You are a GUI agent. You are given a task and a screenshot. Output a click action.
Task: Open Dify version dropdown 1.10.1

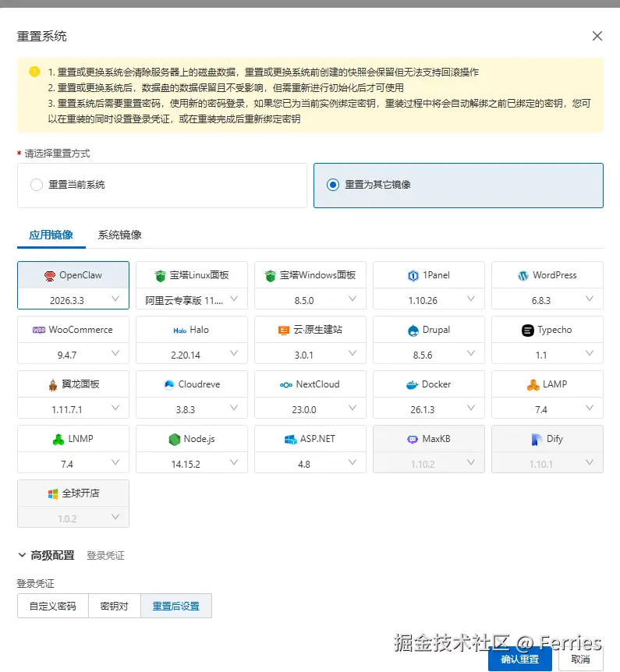click(x=547, y=463)
